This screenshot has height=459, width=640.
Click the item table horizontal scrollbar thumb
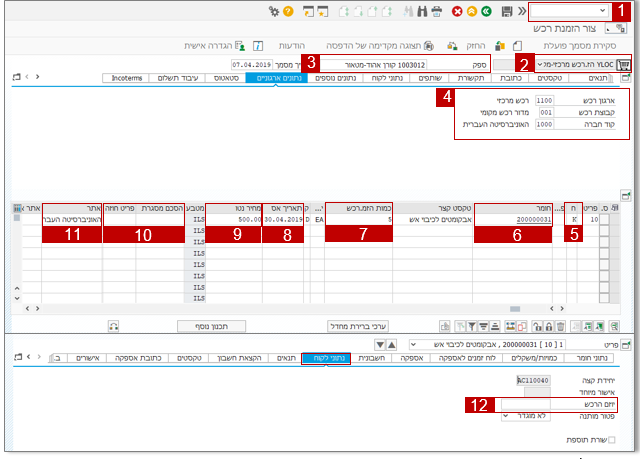coord(515,309)
